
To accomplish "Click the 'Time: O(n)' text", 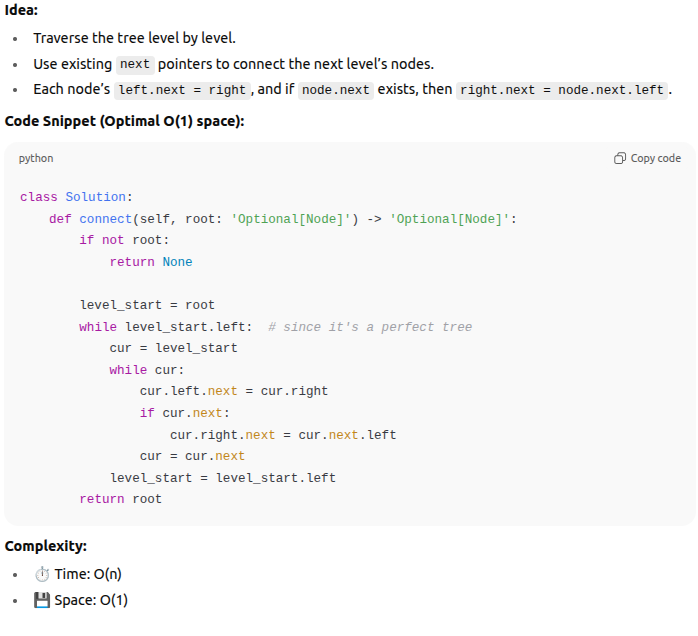I will (88, 574).
